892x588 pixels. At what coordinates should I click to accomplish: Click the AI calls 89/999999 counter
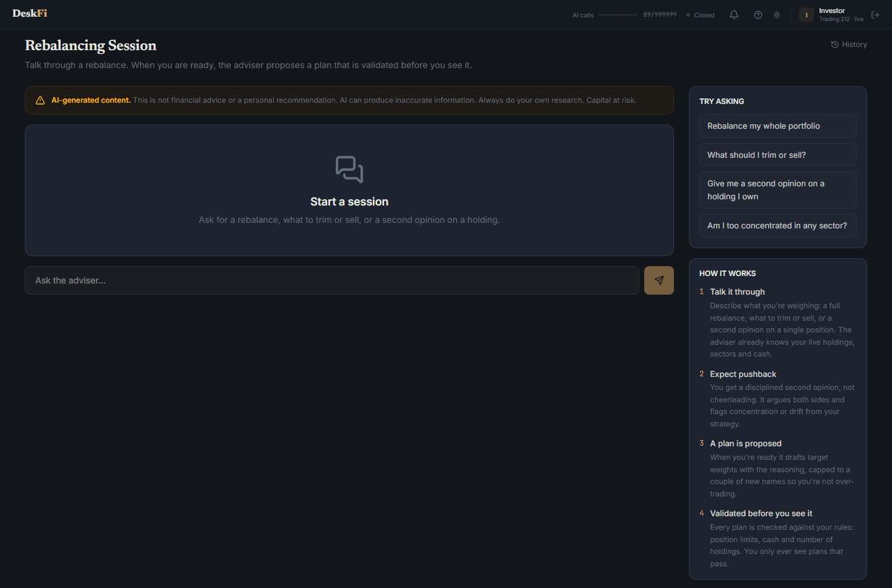660,15
